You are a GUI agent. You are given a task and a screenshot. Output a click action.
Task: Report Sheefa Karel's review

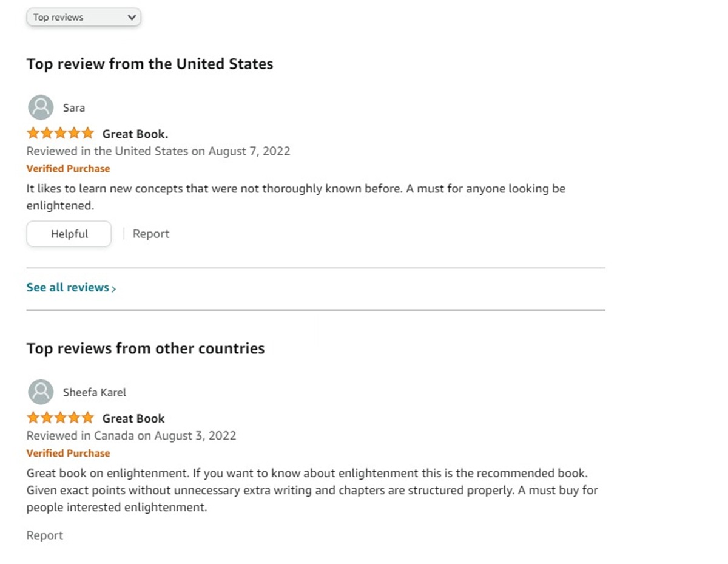(x=45, y=535)
